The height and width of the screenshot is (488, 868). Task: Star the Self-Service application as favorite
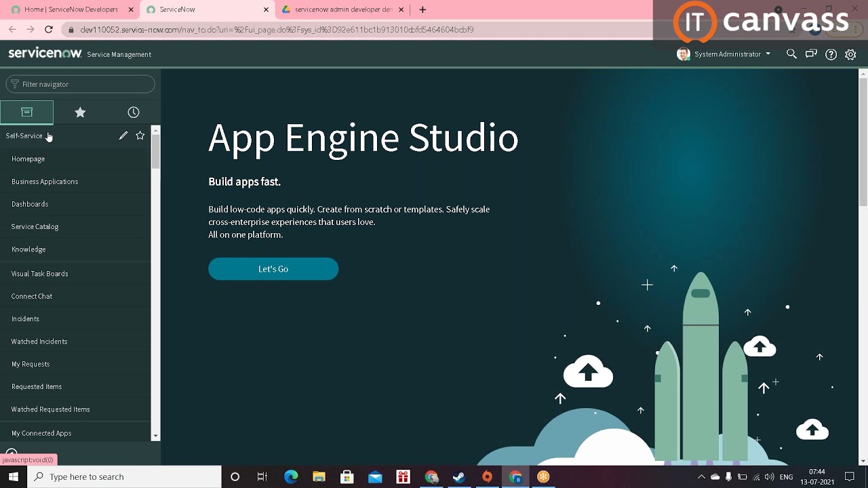[140, 136]
